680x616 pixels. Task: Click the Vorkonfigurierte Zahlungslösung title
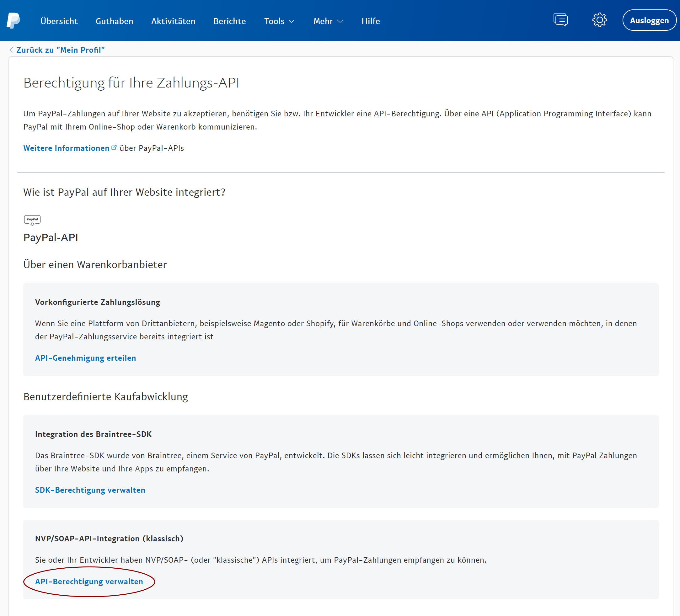click(x=98, y=302)
